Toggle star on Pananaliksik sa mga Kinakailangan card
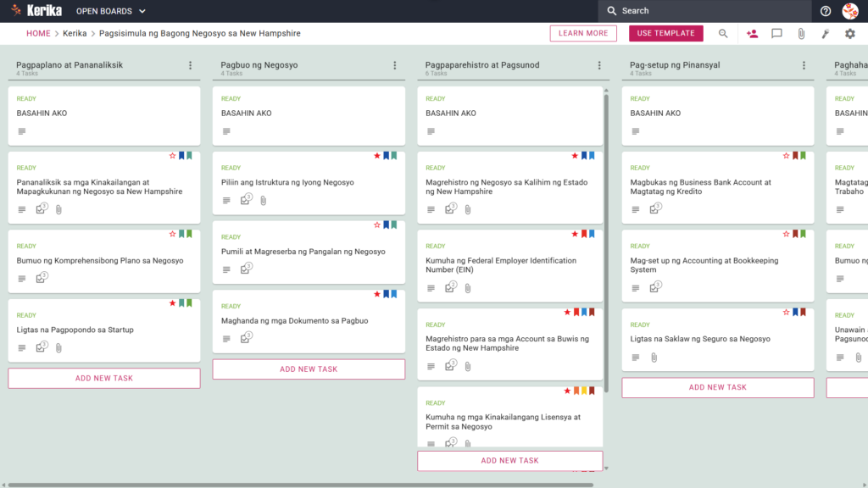Image resolution: width=868 pixels, height=488 pixels. tap(172, 156)
